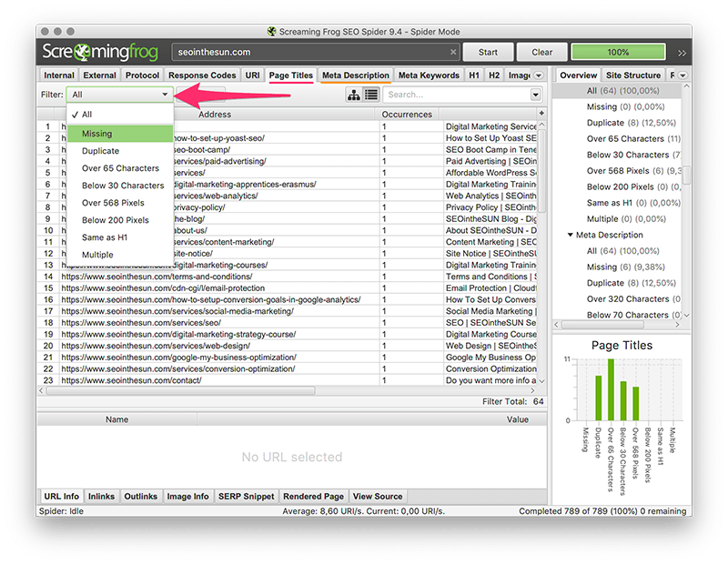Open the Outlinks bottom tab
Screen dimensions: 728x564
click(141, 496)
